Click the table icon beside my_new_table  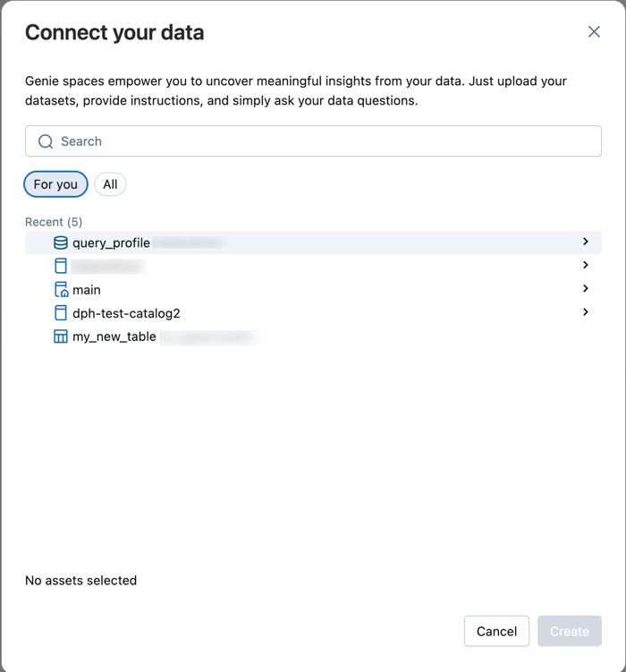pyautogui.click(x=61, y=337)
